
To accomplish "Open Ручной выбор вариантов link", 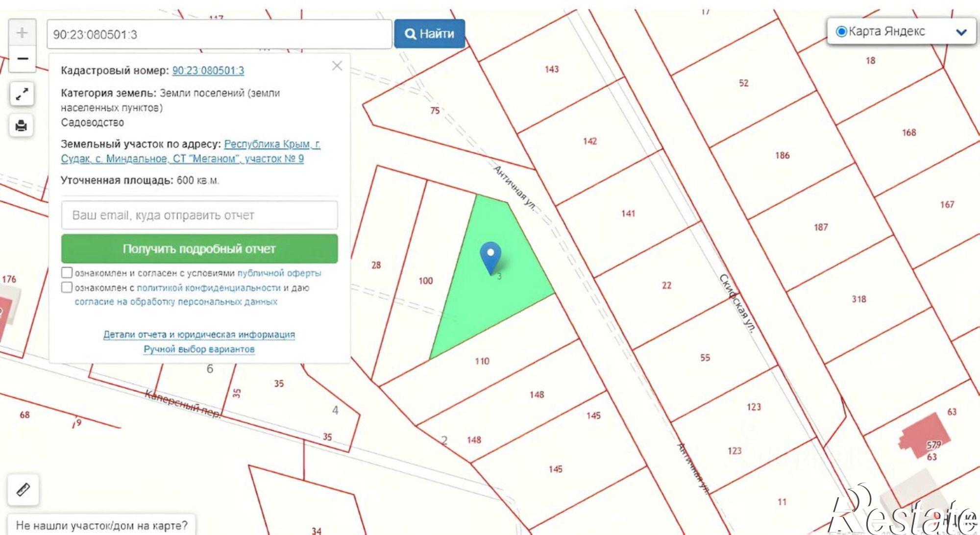I will point(199,349).
